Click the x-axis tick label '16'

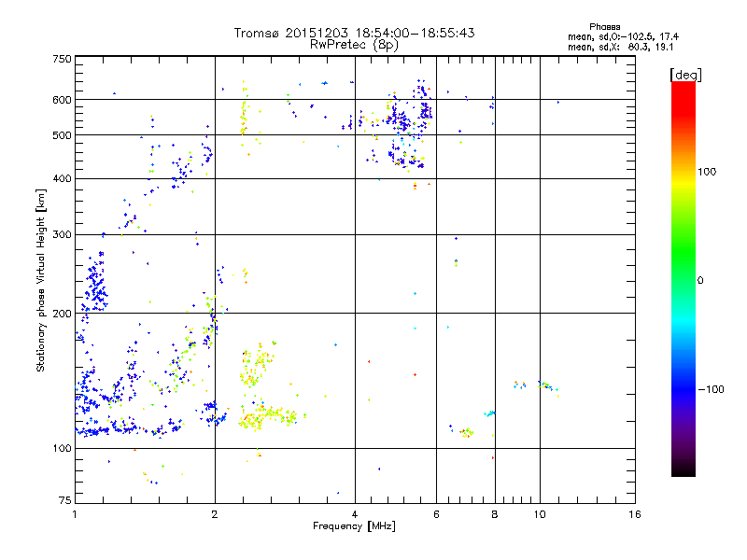tap(635, 514)
